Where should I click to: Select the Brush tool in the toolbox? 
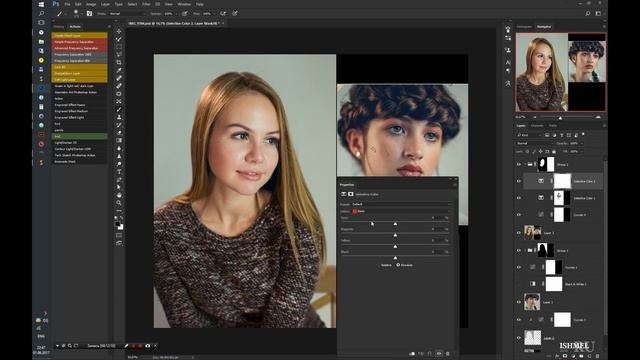click(119, 109)
